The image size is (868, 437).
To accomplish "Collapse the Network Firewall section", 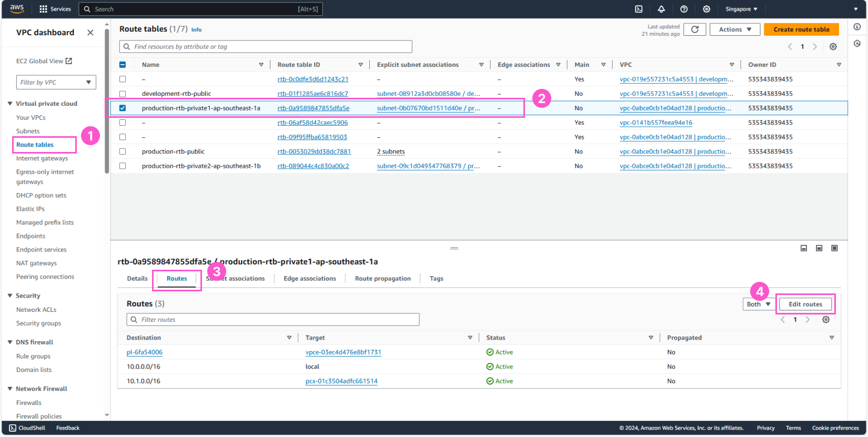I will click(x=10, y=389).
